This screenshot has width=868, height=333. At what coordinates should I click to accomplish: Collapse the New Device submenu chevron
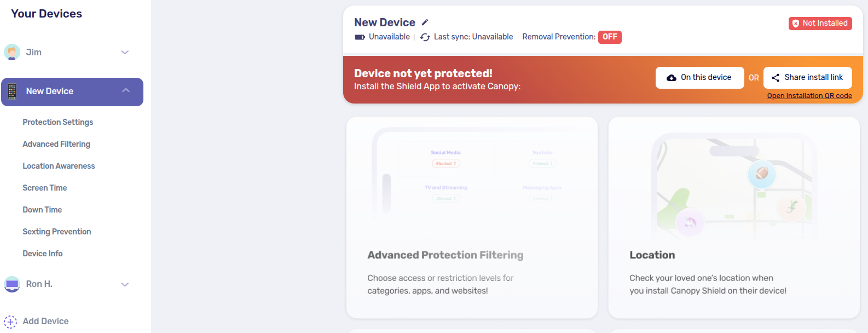click(126, 90)
